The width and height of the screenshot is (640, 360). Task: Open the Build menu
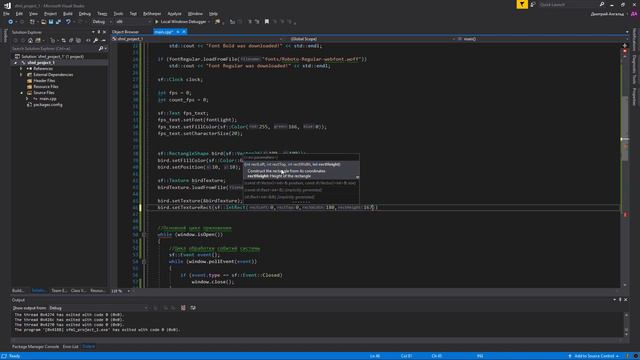pos(68,13)
